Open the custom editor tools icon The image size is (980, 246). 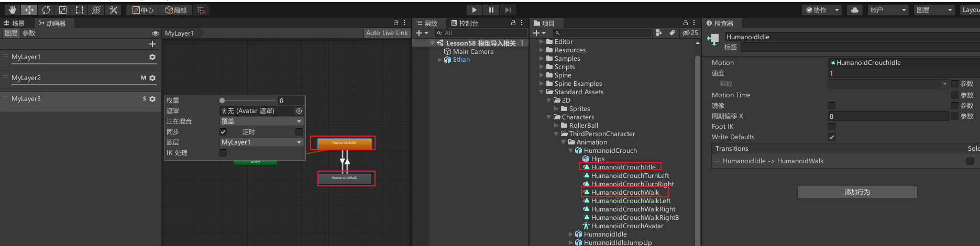tap(113, 10)
